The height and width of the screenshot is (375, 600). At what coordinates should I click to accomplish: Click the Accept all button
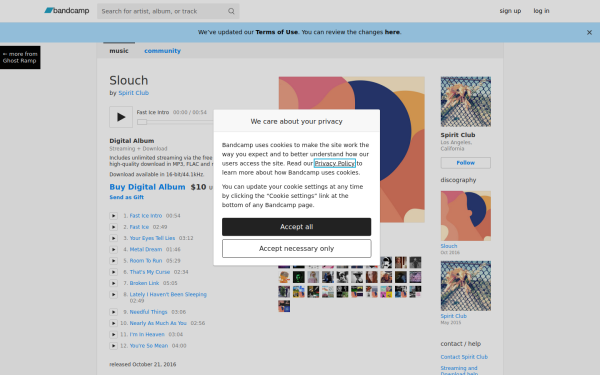click(296, 227)
